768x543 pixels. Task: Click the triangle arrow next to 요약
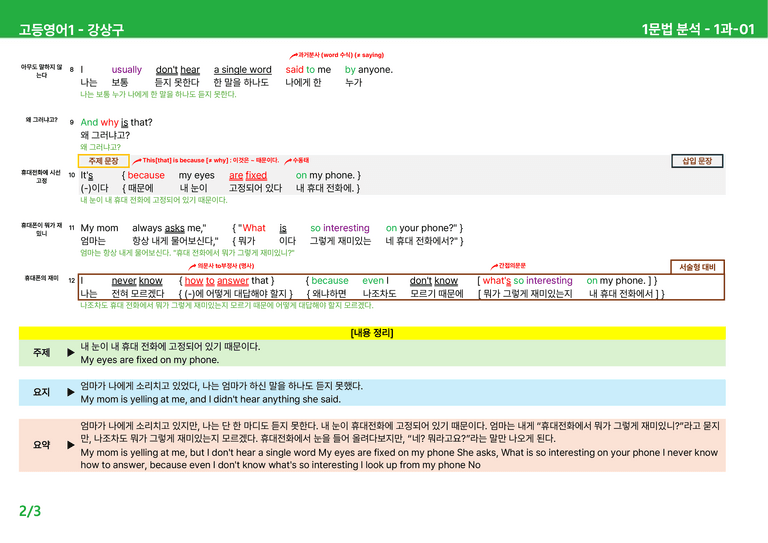click(x=71, y=445)
